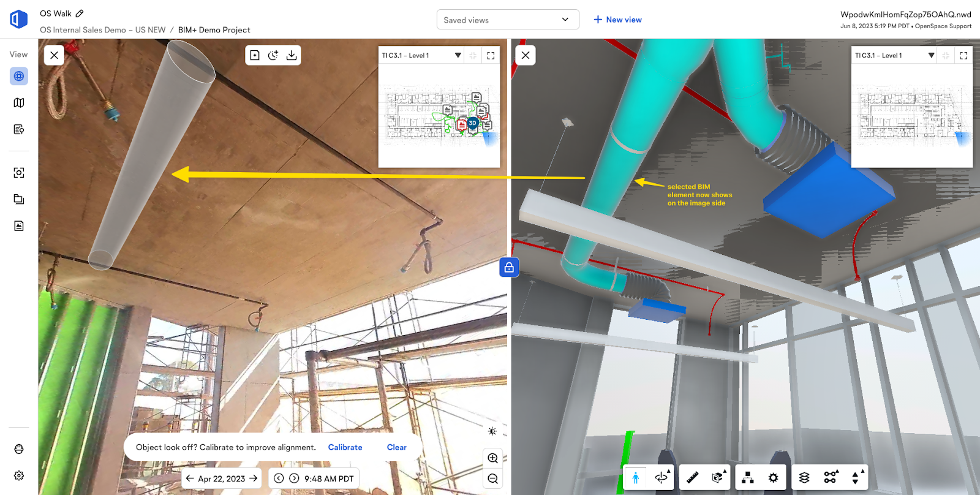This screenshot has height=495, width=980.
Task: Open the BIM node connection tool
Action: click(831, 478)
